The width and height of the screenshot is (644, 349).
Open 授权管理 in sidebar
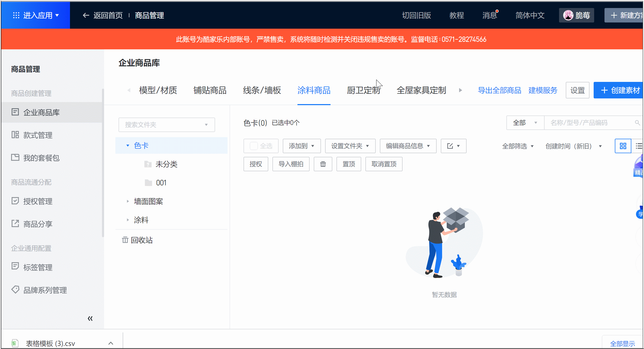pos(38,201)
